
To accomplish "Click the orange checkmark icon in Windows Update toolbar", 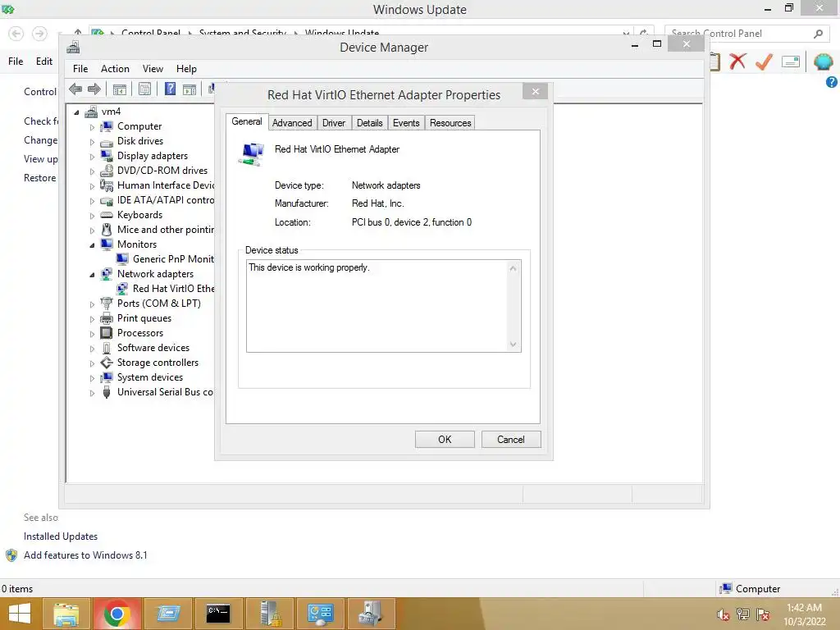I will [x=764, y=61].
